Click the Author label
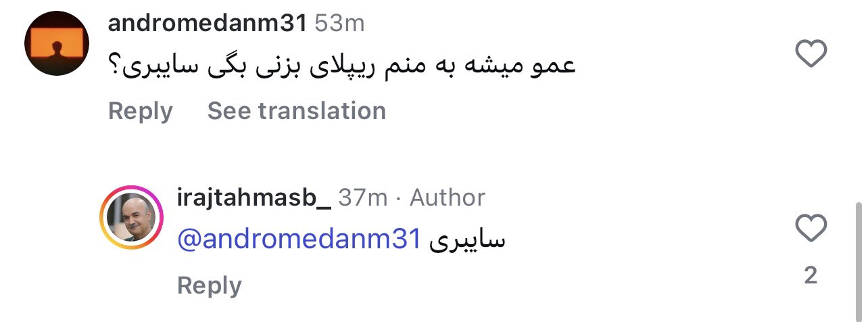This screenshot has width=868, height=322. pos(448,198)
